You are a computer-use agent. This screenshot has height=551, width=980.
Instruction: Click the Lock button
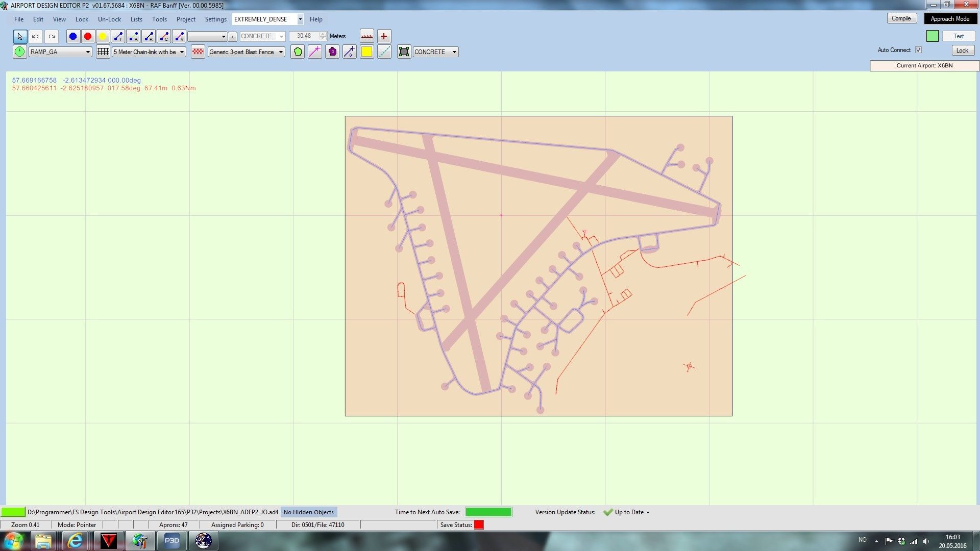pos(963,51)
